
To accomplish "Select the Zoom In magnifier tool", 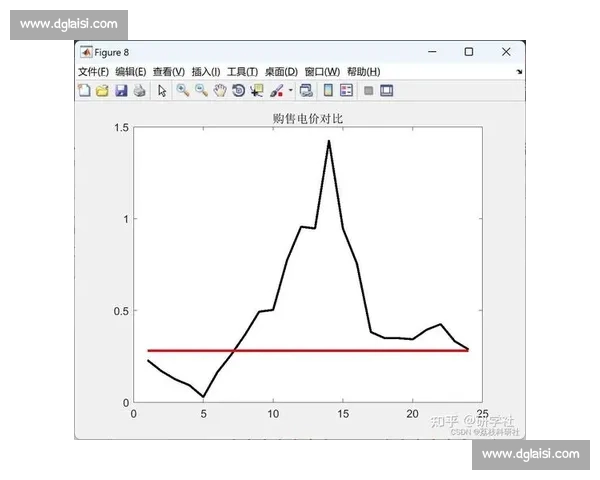I will coord(182,90).
